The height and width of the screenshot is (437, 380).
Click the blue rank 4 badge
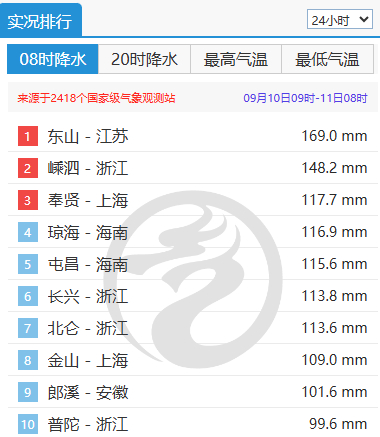(28, 232)
